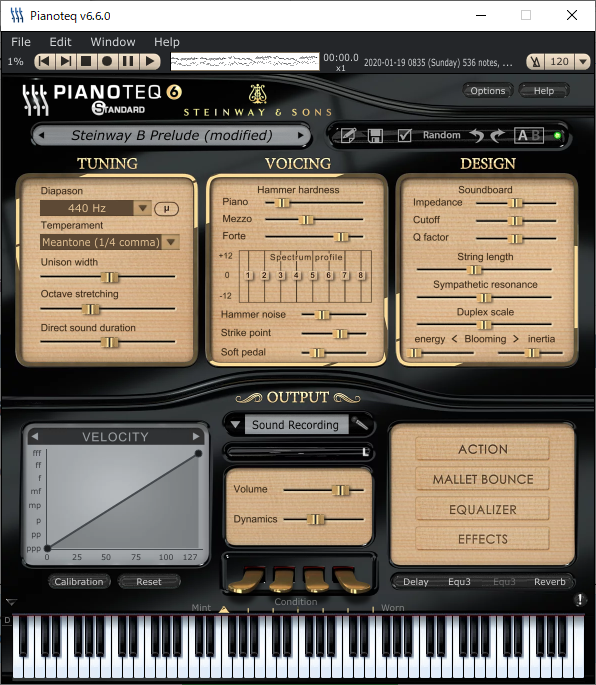Screen dimensions: 596x685
Task: Open the tempo dropdown arrow next to 120
Action: click(582, 62)
